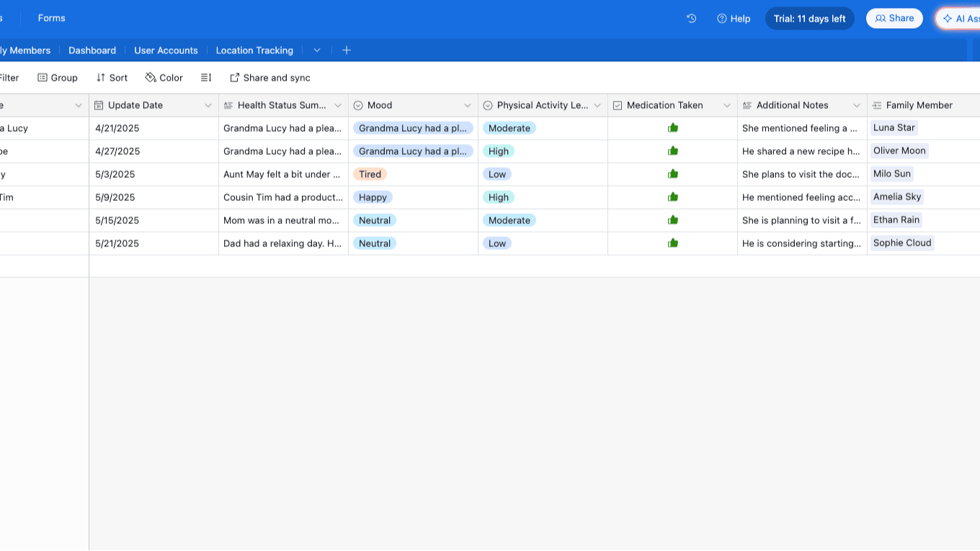Click the plus icon to add a table
This screenshot has width=980, height=551.
(x=347, y=50)
